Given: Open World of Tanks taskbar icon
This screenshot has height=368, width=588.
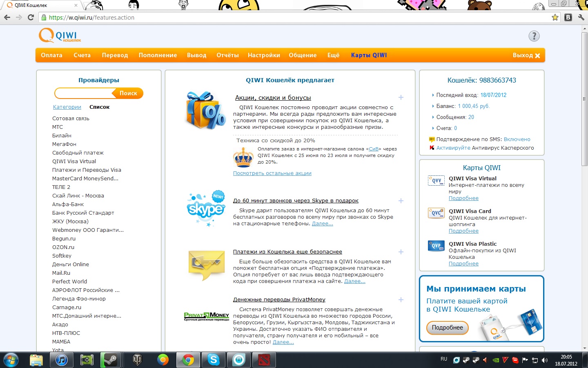Looking at the screenshot, I should [x=137, y=360].
